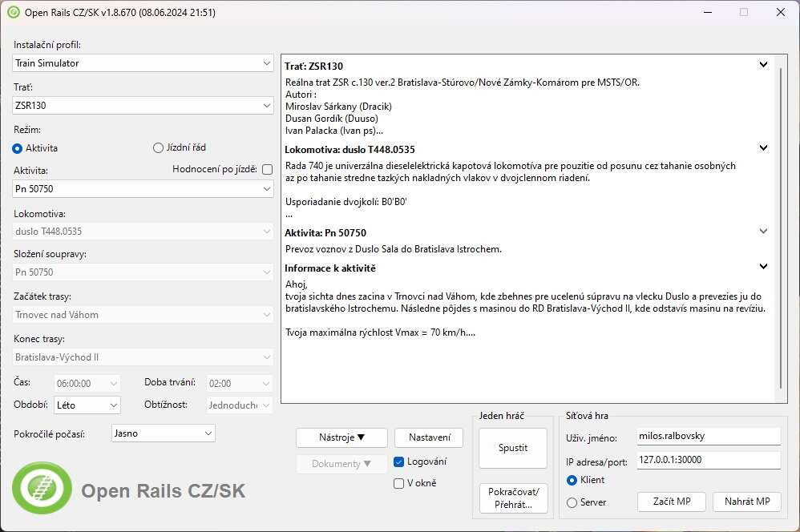Select the Aktivita mode radio button
The height and width of the screenshot is (532, 800).
point(18,148)
